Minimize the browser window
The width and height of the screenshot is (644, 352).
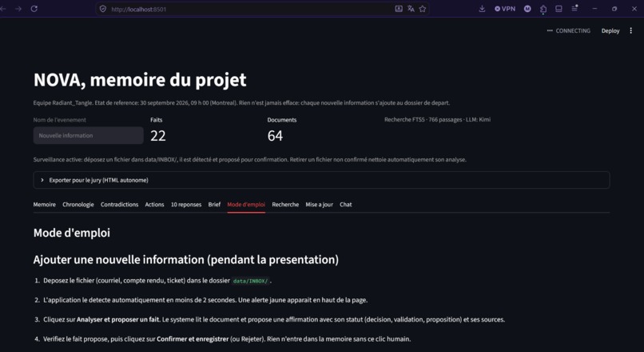[x=594, y=9]
